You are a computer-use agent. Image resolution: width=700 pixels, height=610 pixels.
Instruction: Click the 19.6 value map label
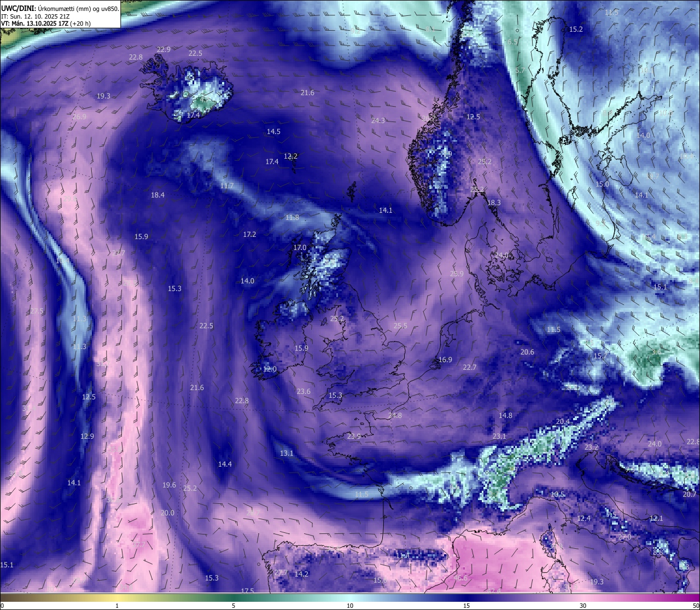pos(169,485)
